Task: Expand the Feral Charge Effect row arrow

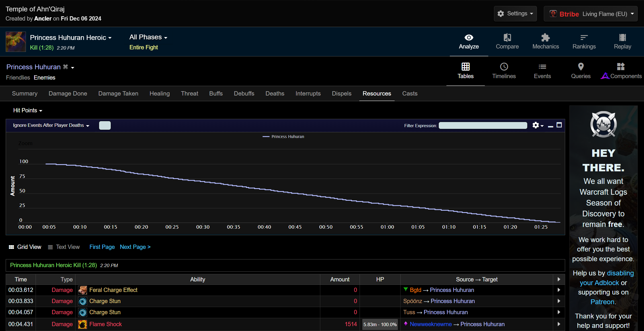Action: [x=559, y=290]
